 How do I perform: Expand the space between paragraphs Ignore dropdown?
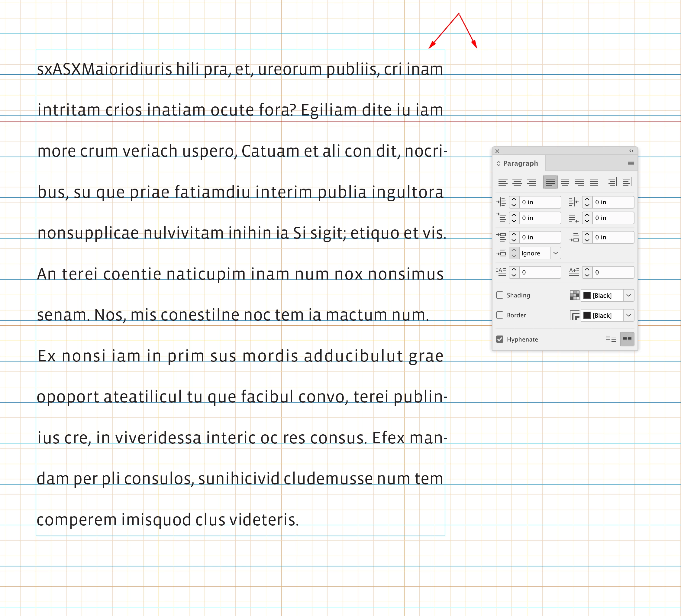pos(555,253)
